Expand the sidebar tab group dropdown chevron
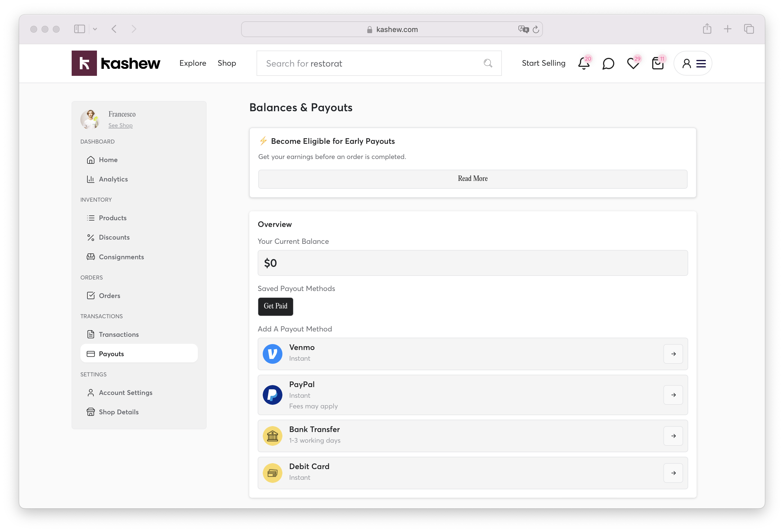 pos(95,29)
